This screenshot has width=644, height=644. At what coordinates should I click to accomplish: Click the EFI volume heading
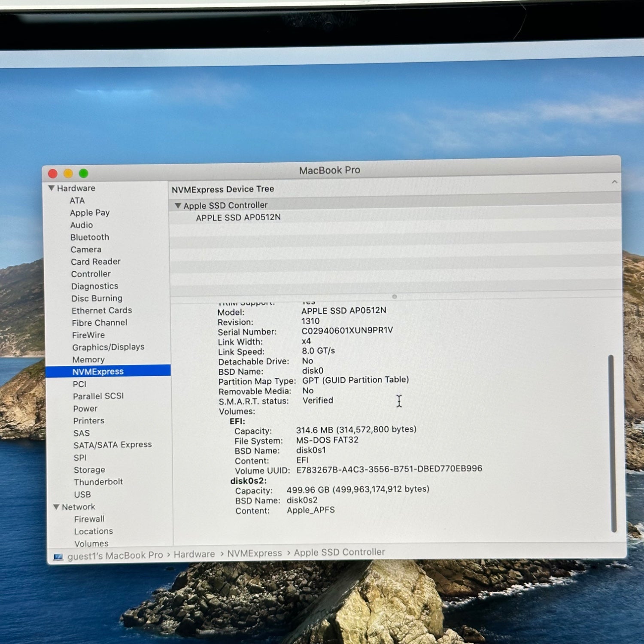[237, 421]
